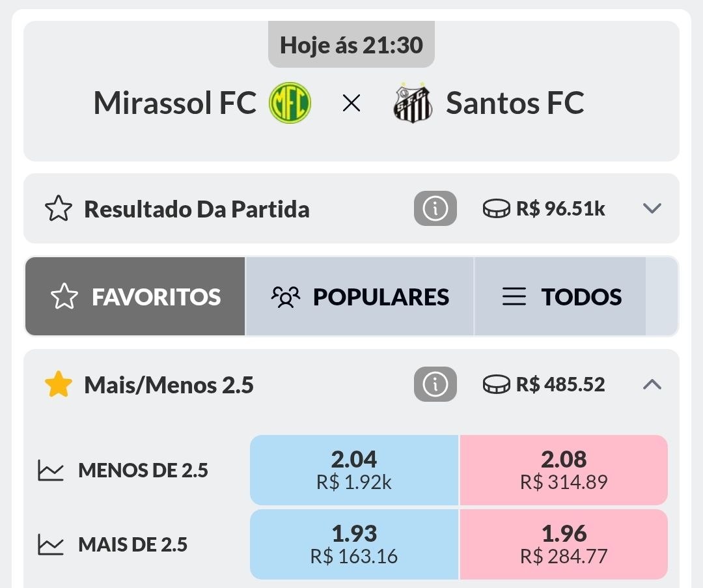This screenshot has height=588, width=703.
Task: Back MAIS DE 2.5 at 1.93
Action: pyautogui.click(x=354, y=544)
